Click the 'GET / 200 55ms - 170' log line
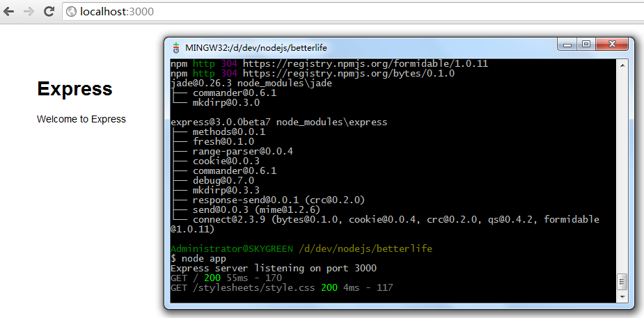644x318 pixels. (x=226, y=278)
